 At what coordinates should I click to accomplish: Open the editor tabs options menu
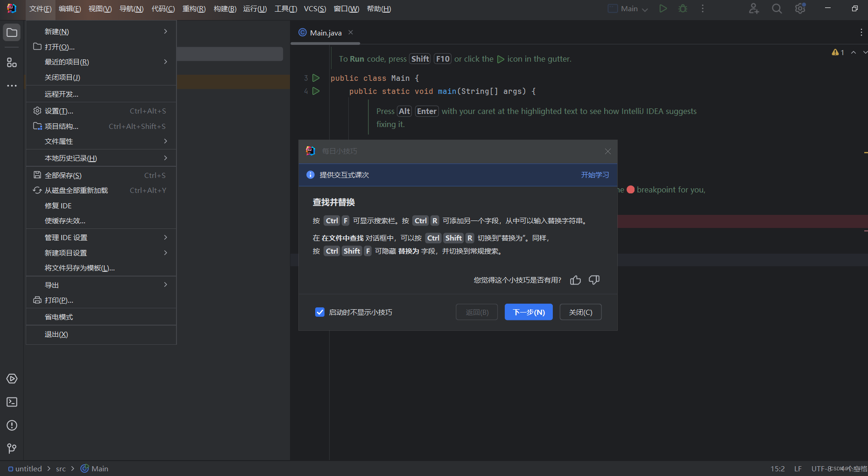(x=861, y=32)
